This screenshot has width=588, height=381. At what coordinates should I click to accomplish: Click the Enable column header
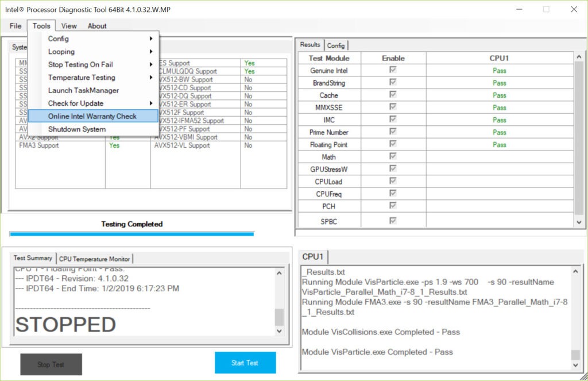click(x=393, y=58)
